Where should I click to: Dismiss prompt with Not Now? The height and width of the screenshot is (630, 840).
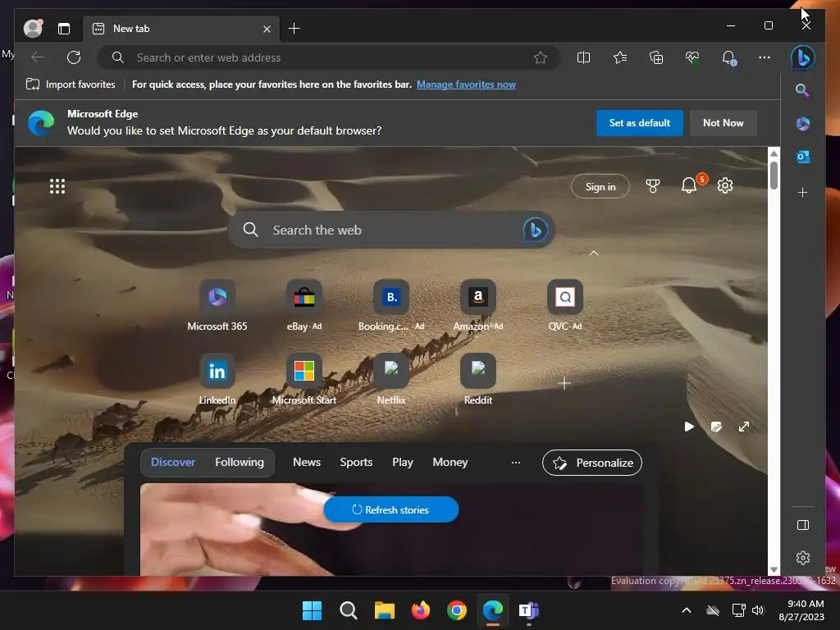(x=723, y=123)
